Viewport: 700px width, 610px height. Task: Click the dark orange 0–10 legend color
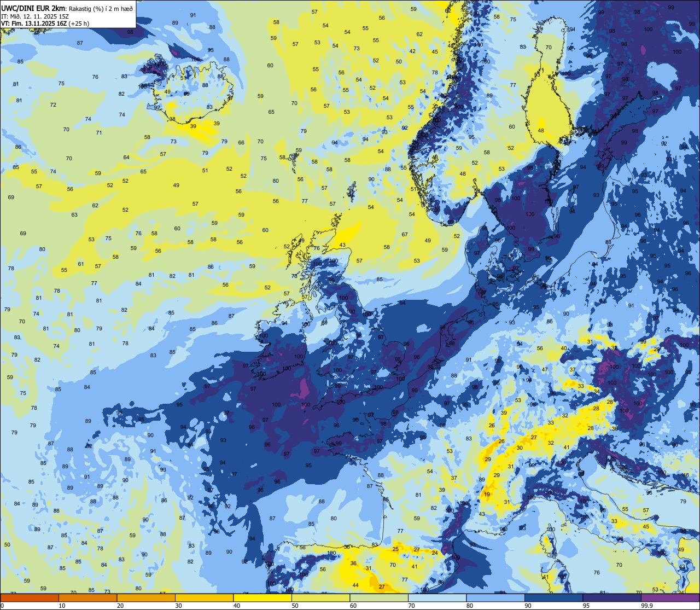pyautogui.click(x=30, y=598)
